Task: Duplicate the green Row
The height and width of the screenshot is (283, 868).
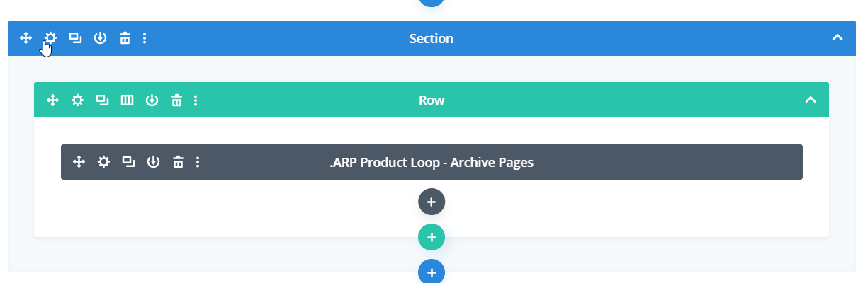Action: [102, 100]
